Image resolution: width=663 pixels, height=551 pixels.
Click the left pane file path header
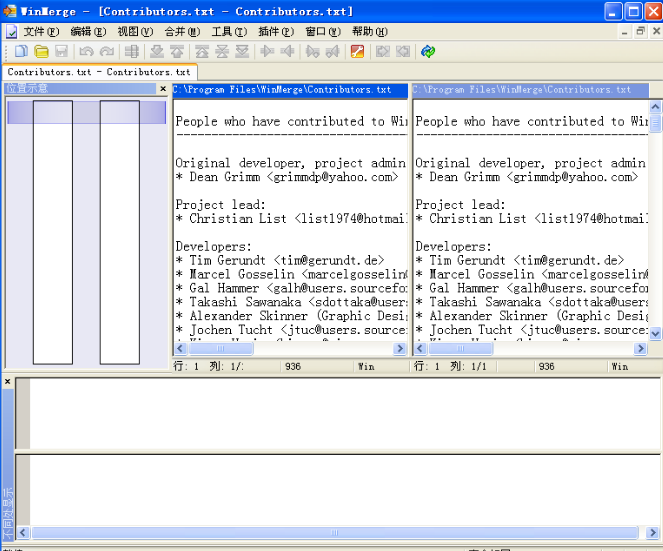(x=290, y=90)
